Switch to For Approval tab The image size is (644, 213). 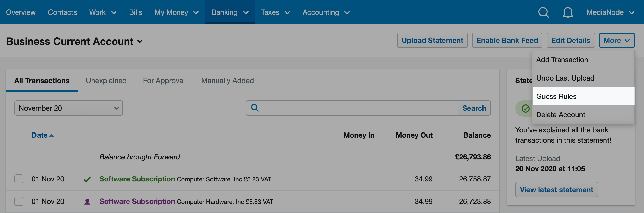pyautogui.click(x=164, y=81)
